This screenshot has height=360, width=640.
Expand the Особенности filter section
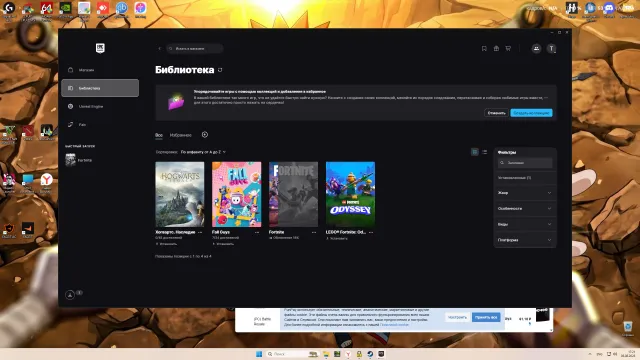(x=525, y=209)
